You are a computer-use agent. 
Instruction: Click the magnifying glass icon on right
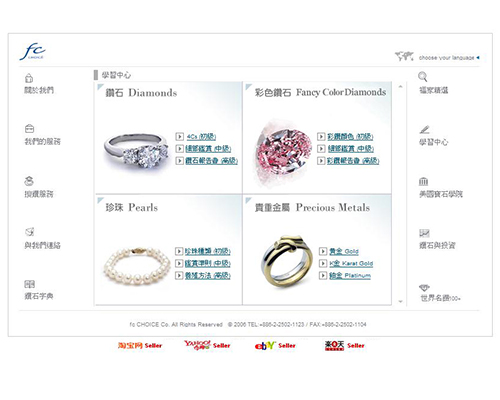pos(423,77)
